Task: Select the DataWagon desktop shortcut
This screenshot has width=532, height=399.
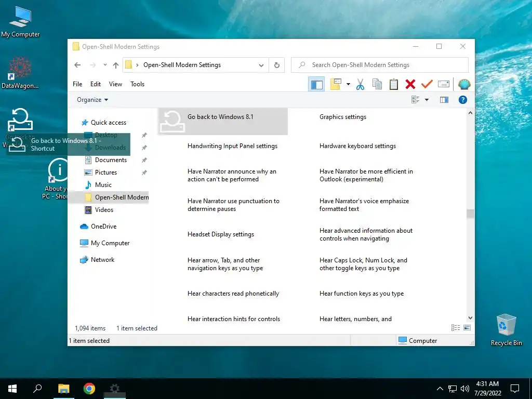Action: (x=20, y=73)
